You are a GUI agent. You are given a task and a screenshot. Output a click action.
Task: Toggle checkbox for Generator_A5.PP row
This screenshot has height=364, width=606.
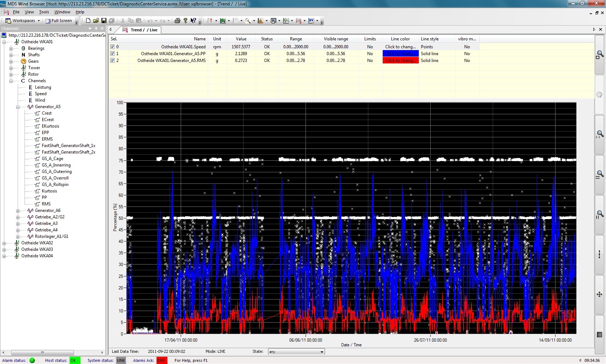coord(112,54)
